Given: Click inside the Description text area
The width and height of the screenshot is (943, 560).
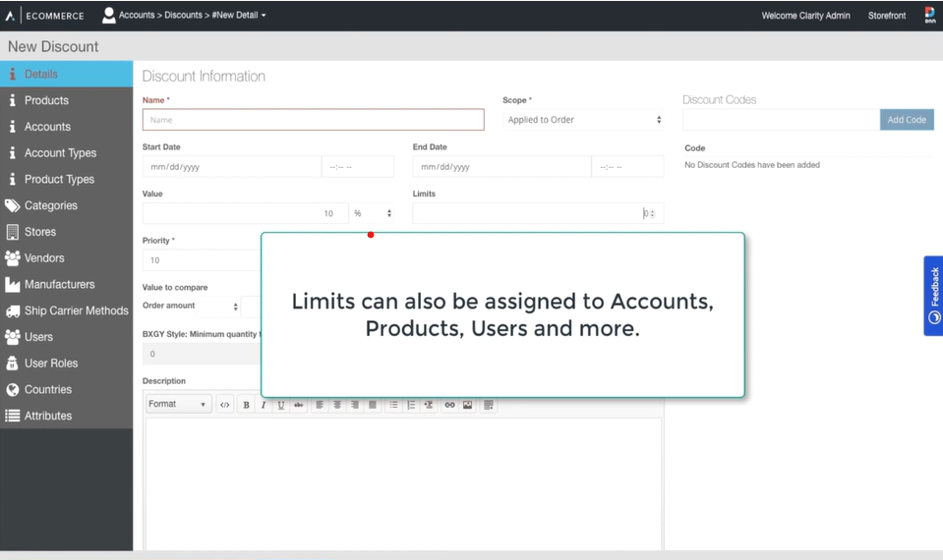Looking at the screenshot, I should pyautogui.click(x=403, y=483).
